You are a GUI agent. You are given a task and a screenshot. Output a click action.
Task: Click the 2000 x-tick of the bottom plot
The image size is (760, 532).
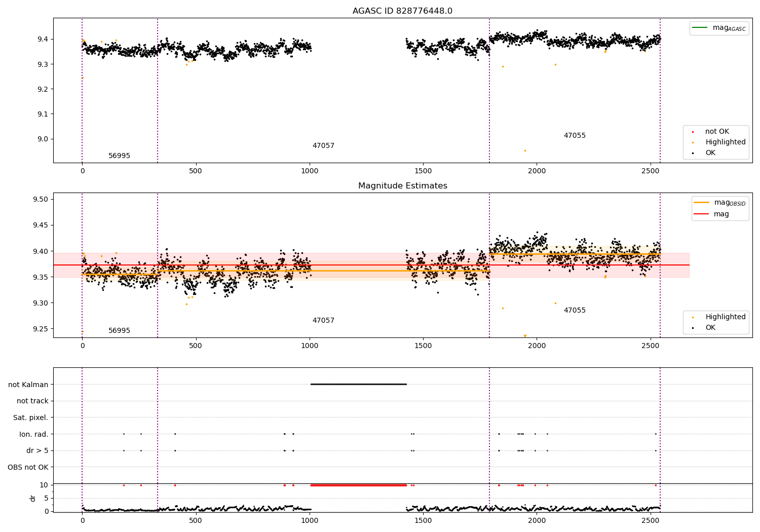[537, 521]
